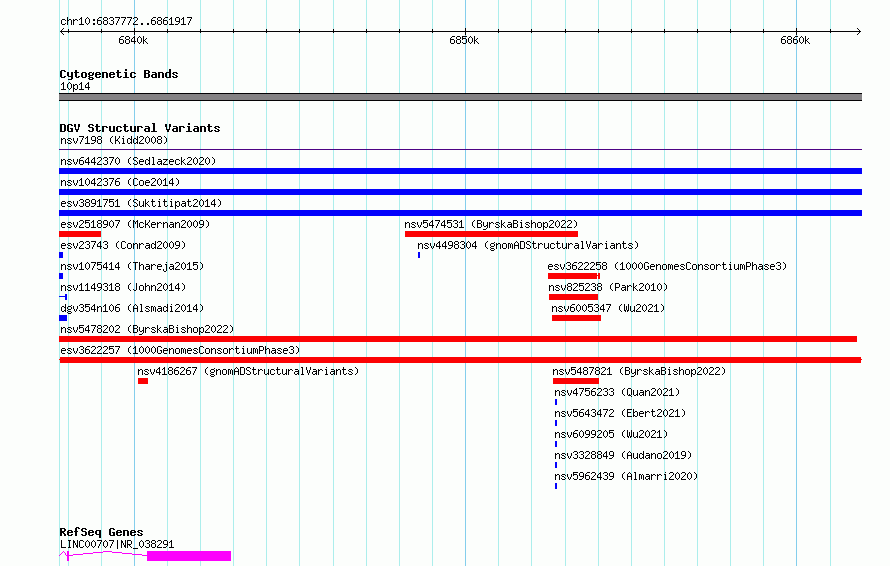Select the nsv5474531 red variant bar

492,234
